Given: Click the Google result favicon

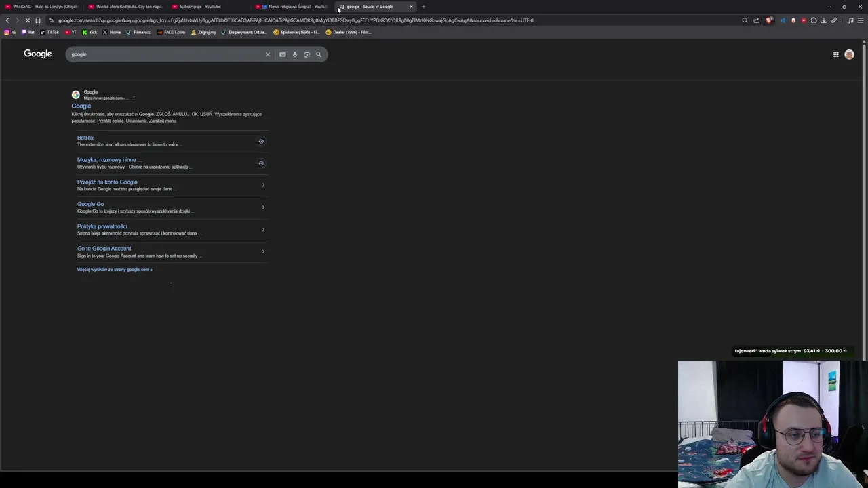Looking at the screenshot, I should (x=75, y=95).
